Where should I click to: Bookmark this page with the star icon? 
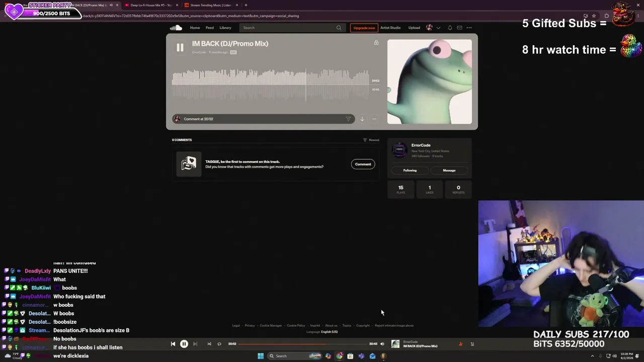[x=594, y=16]
